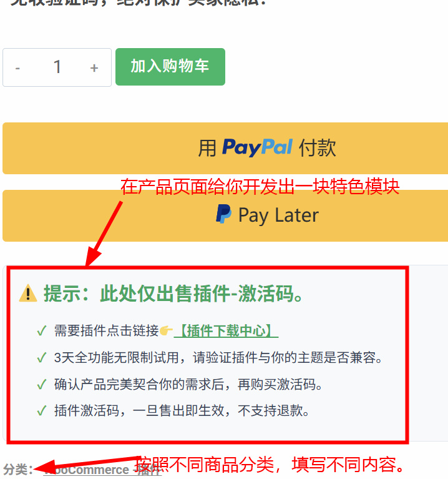Screen dimensions: 448x479
Task: Click the PayPal P icon beside Pay Later
Action: click(224, 214)
